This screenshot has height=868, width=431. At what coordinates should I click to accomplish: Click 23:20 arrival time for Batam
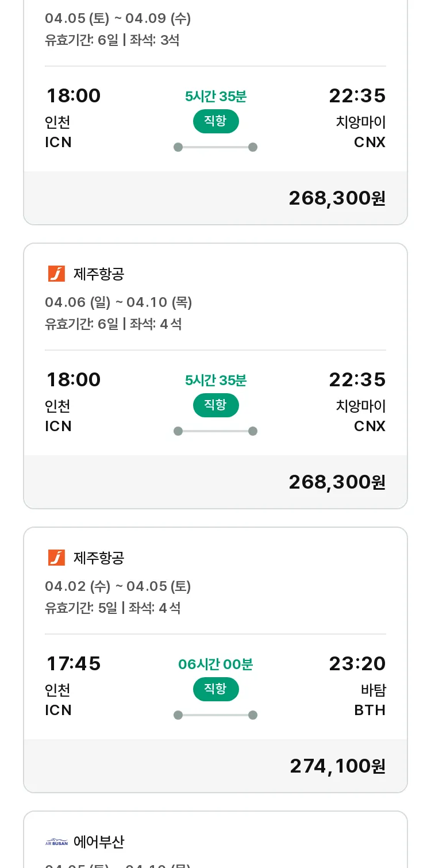pyautogui.click(x=357, y=663)
